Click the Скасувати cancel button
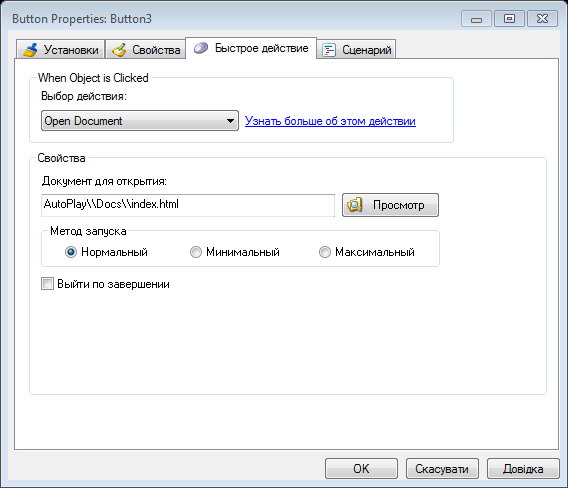 (x=442, y=468)
